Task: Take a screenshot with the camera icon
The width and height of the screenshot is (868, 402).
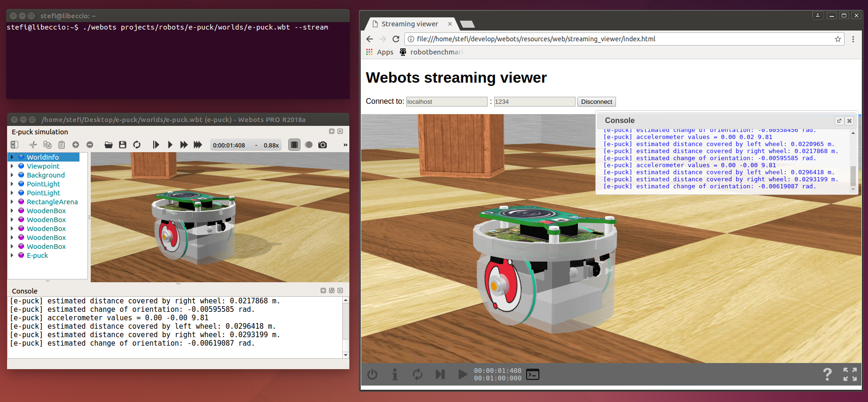Action: pos(323,145)
